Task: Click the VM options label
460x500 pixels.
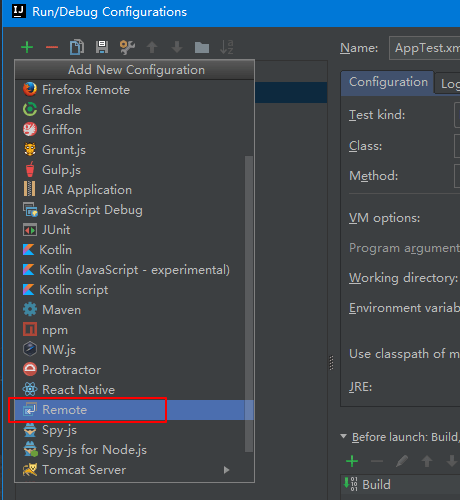Action: click(384, 218)
